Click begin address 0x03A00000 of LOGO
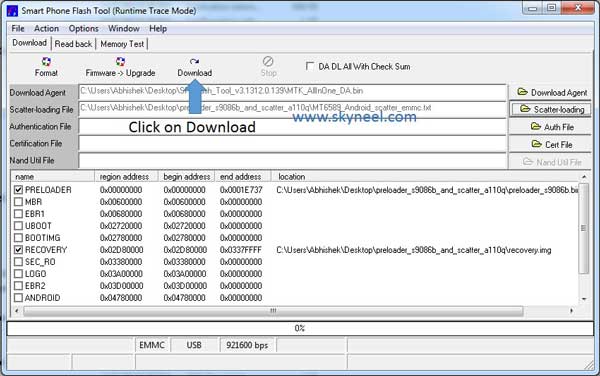This screenshot has height=376, width=600. point(184,274)
